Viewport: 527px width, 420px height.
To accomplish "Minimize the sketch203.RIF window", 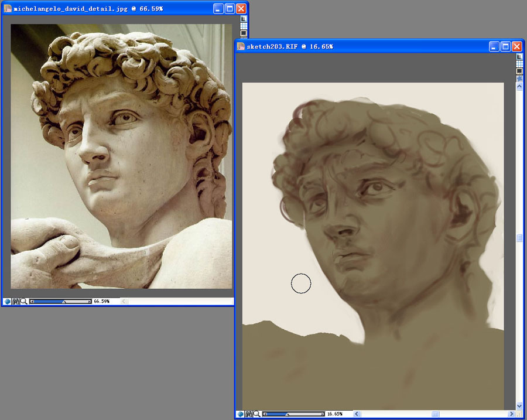I will click(x=494, y=46).
